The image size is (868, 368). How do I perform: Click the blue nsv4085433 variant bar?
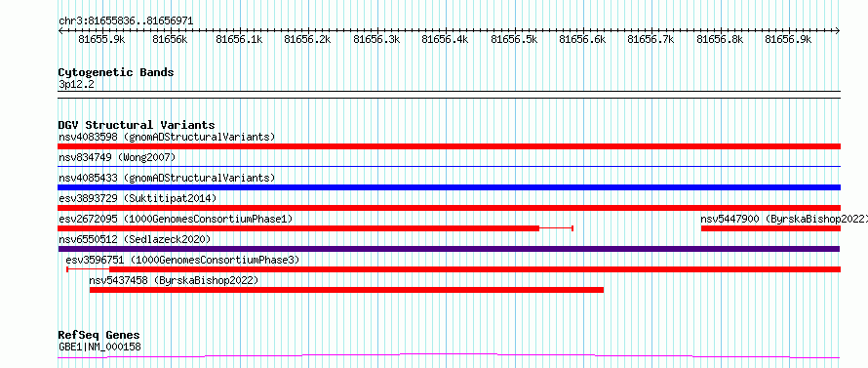point(449,187)
